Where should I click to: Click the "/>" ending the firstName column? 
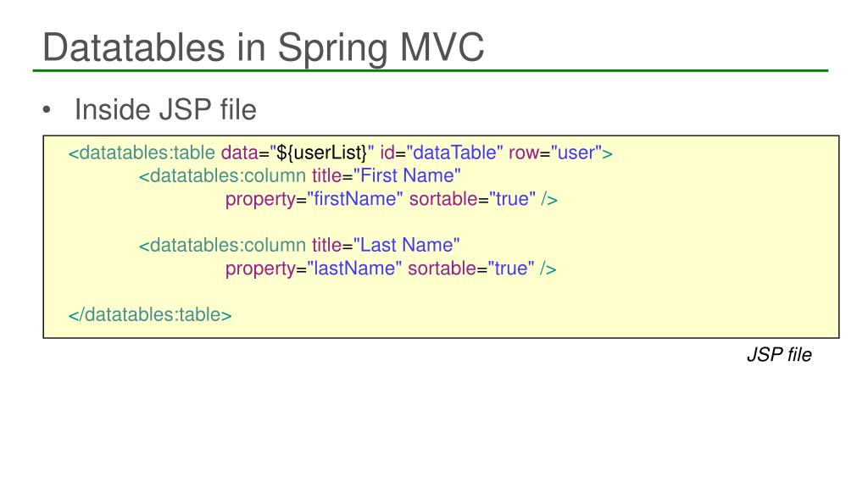click(549, 199)
